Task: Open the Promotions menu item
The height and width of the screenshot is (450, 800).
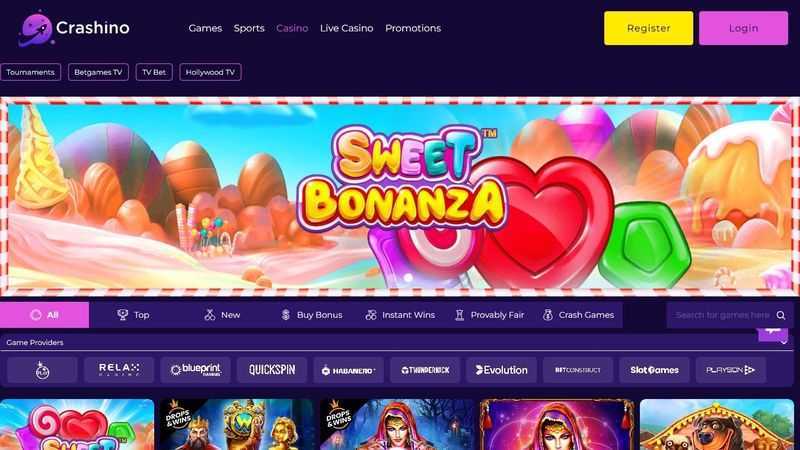Action: (x=413, y=28)
